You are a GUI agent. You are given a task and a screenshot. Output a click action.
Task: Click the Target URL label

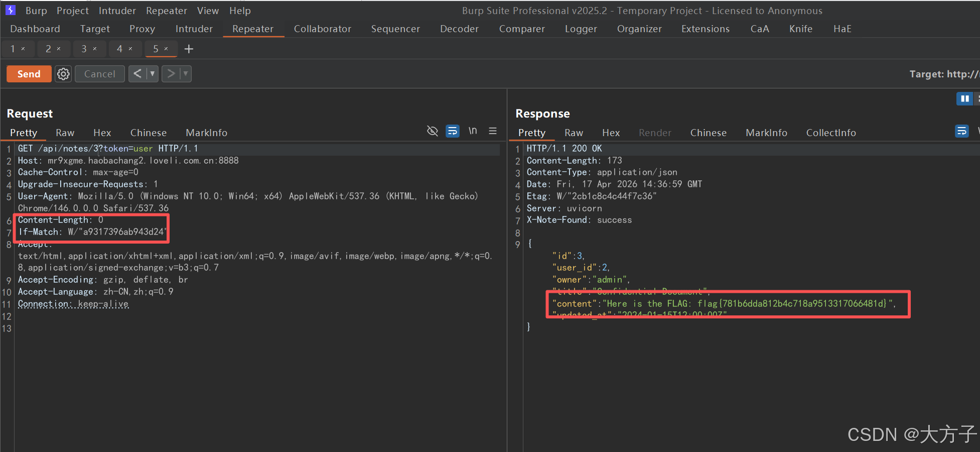[944, 74]
